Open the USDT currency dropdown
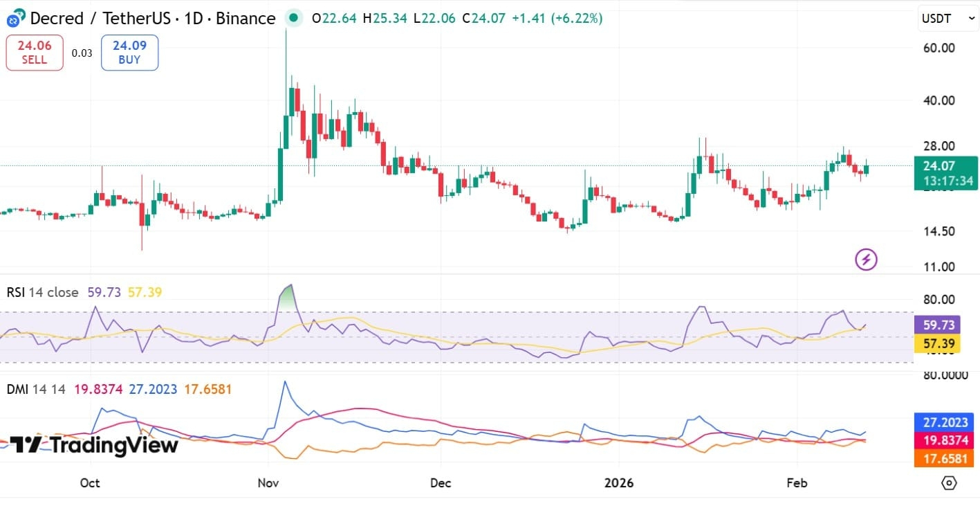 point(947,17)
